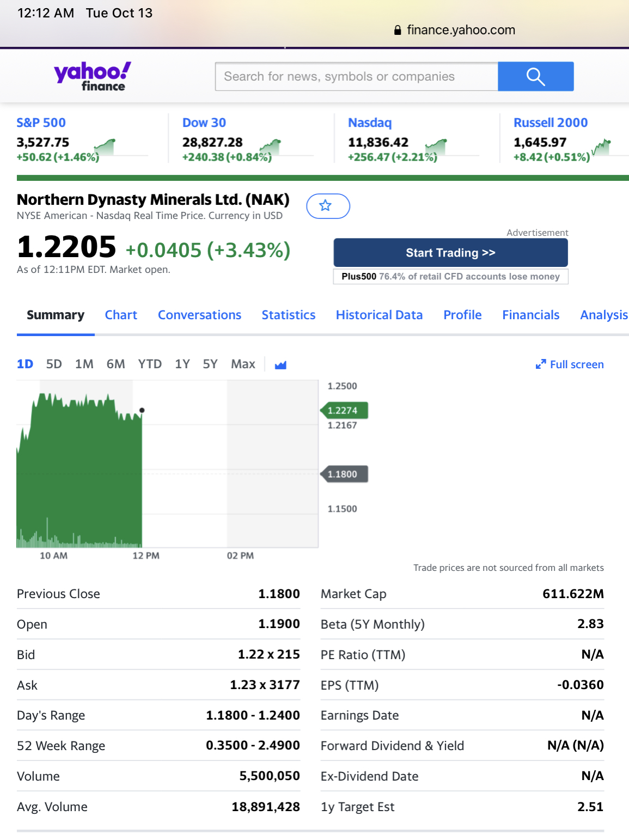This screenshot has width=629, height=840.
Task: Tap the padlock icon in address bar
Action: [398, 31]
